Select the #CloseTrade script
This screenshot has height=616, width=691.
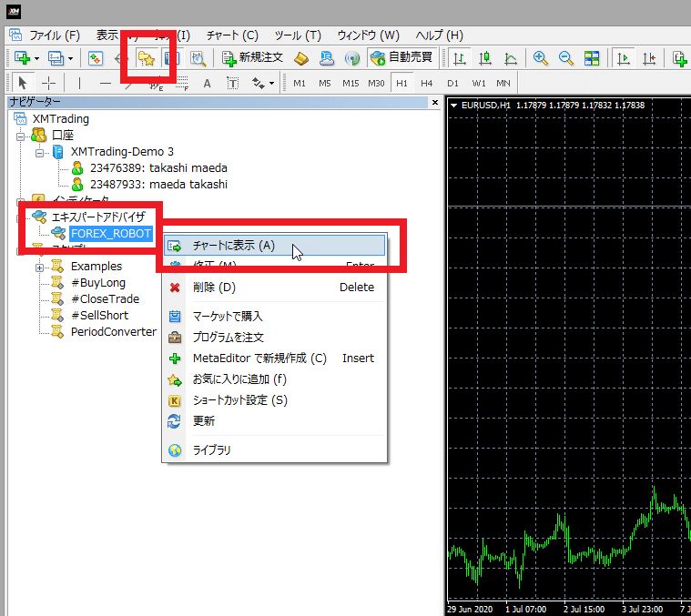coord(106,299)
